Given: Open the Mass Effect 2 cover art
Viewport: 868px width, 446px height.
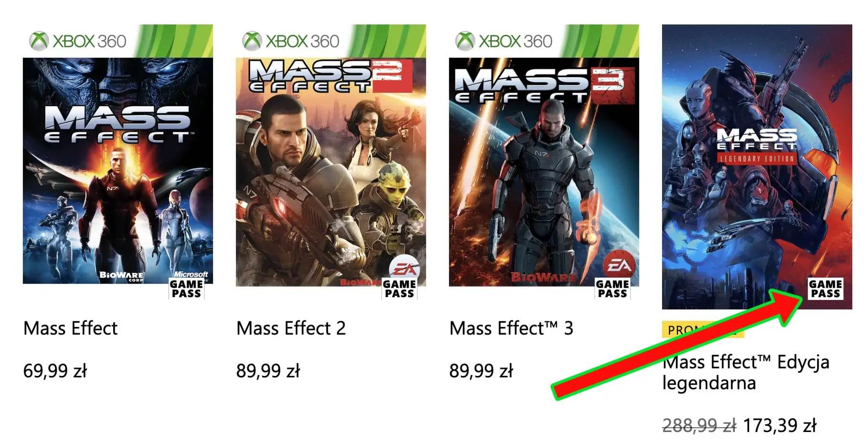Looking at the screenshot, I should (x=331, y=168).
